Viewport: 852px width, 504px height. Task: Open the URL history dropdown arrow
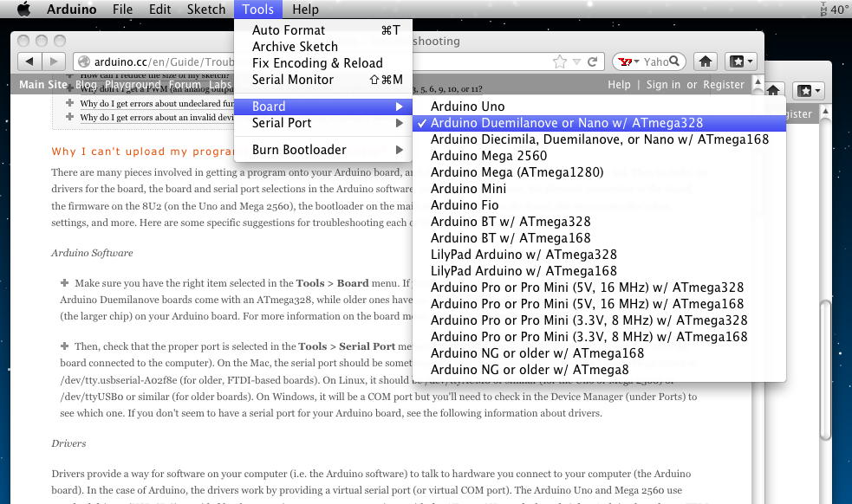click(576, 61)
